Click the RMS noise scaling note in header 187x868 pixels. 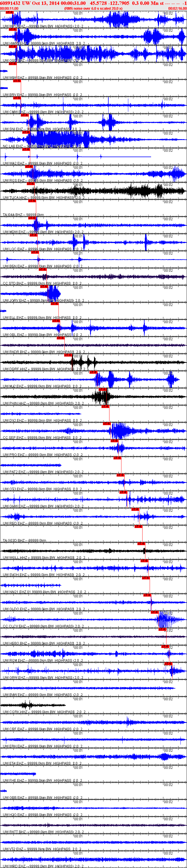point(93,8)
